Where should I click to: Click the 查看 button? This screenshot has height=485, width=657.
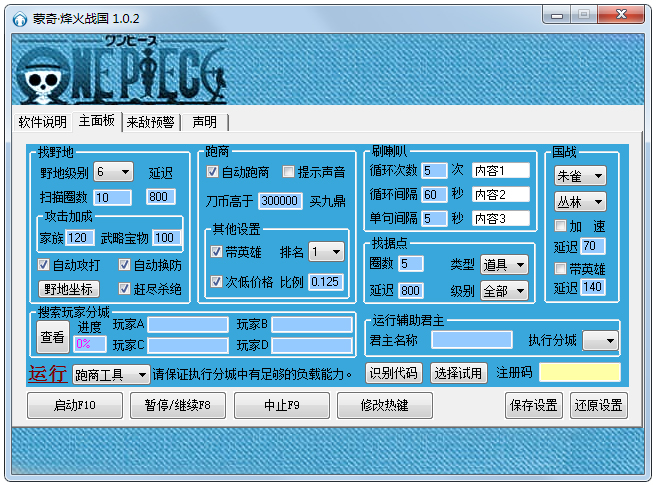tap(52, 337)
